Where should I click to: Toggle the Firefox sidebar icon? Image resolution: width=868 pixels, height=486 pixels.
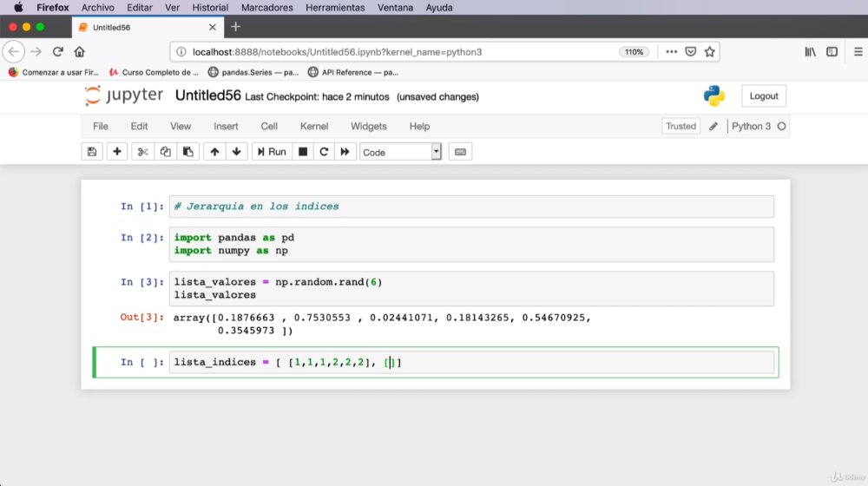(x=832, y=51)
